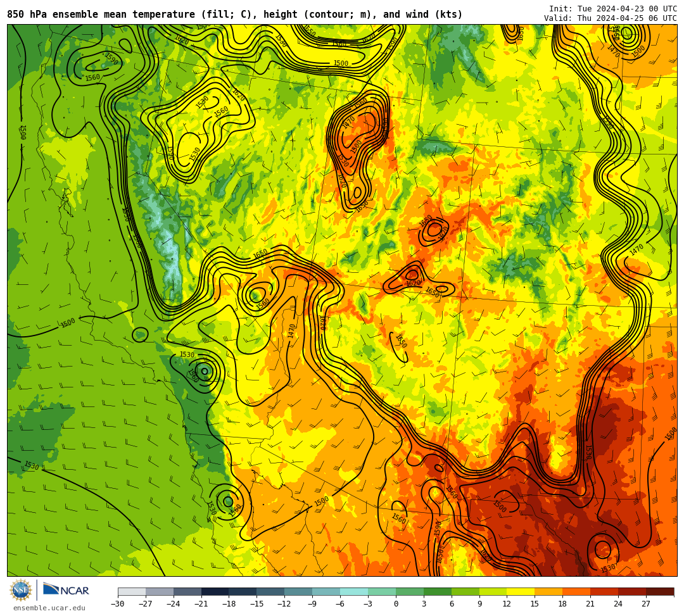Click the 15 colorbar label
The width and height of the screenshot is (684, 616).
pos(535,604)
